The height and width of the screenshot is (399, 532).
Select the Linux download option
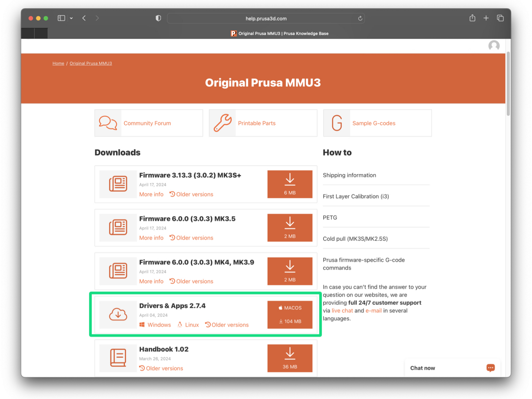[188, 325]
